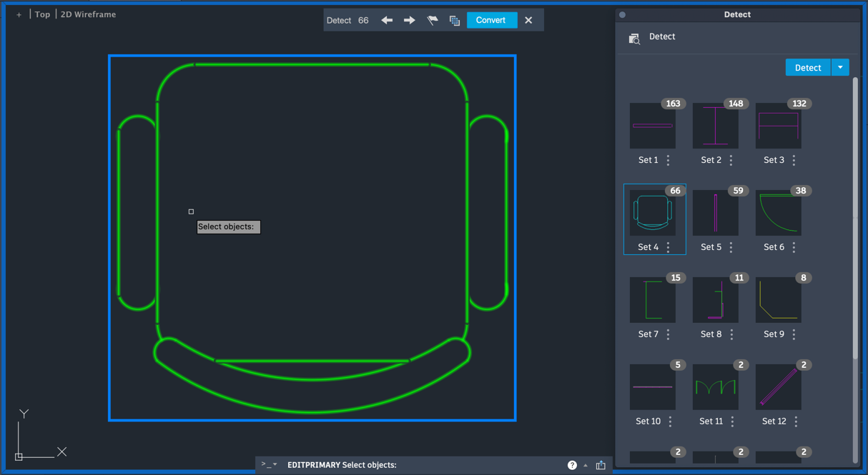Go to the next detected instance
Viewport: 868px width, 475px height.
[x=410, y=20]
